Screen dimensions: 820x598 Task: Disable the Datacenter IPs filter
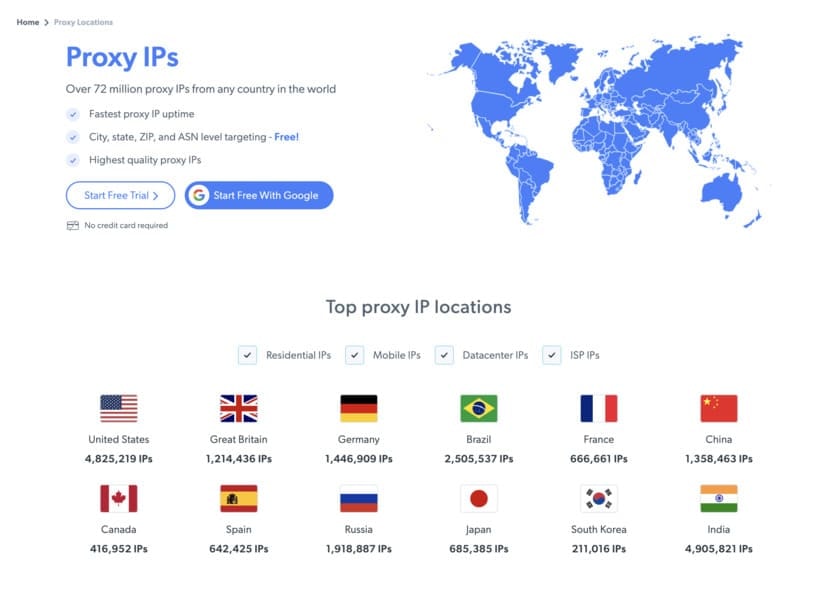tap(444, 355)
